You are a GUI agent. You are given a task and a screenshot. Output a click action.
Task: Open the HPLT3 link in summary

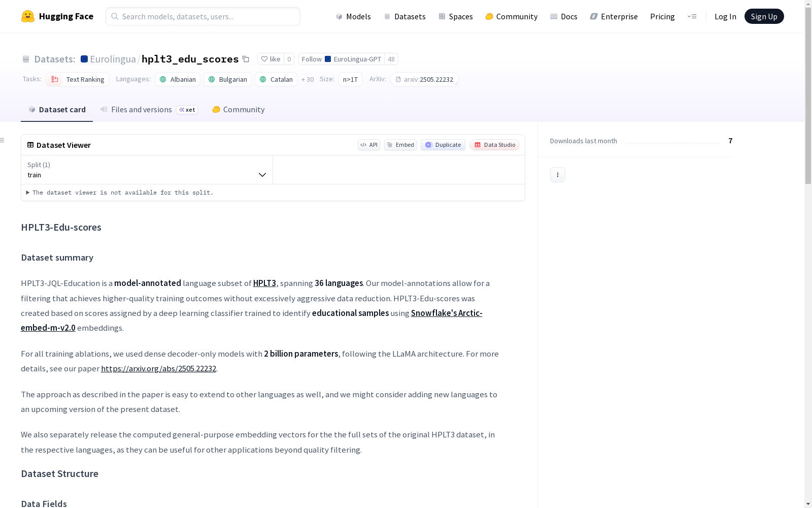coord(264,283)
